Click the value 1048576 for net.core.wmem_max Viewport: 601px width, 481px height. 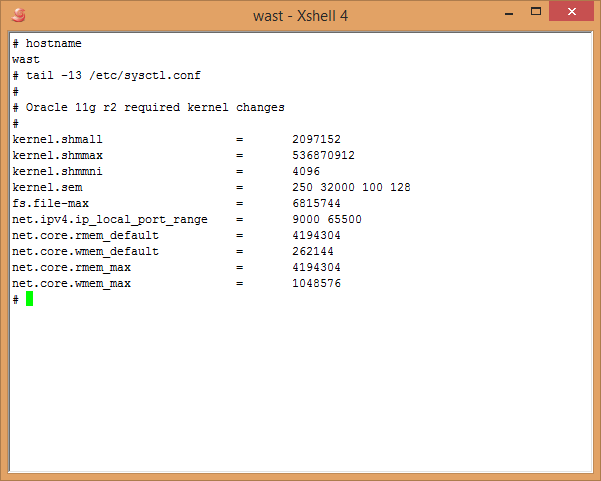pos(317,283)
